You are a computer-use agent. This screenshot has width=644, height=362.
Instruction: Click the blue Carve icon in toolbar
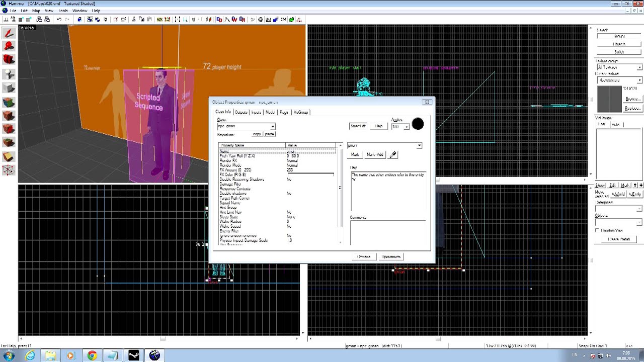[x=79, y=19]
